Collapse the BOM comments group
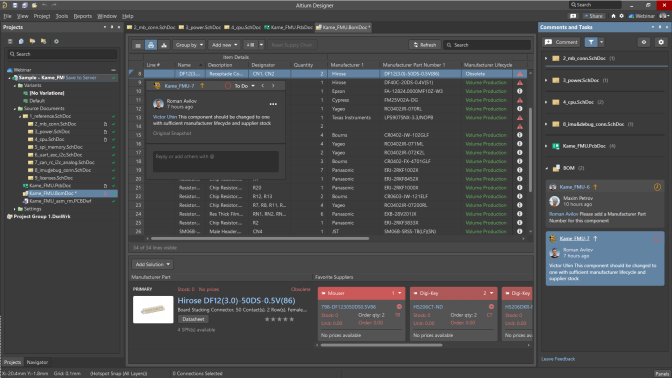The height and width of the screenshot is (378, 672). (x=546, y=168)
